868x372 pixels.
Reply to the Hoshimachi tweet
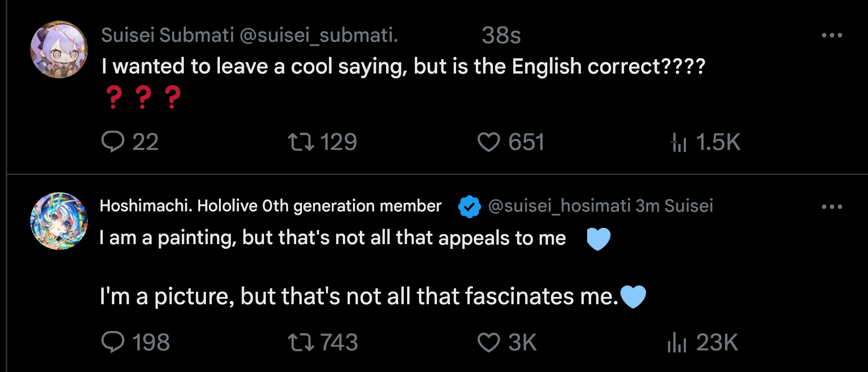tap(113, 342)
